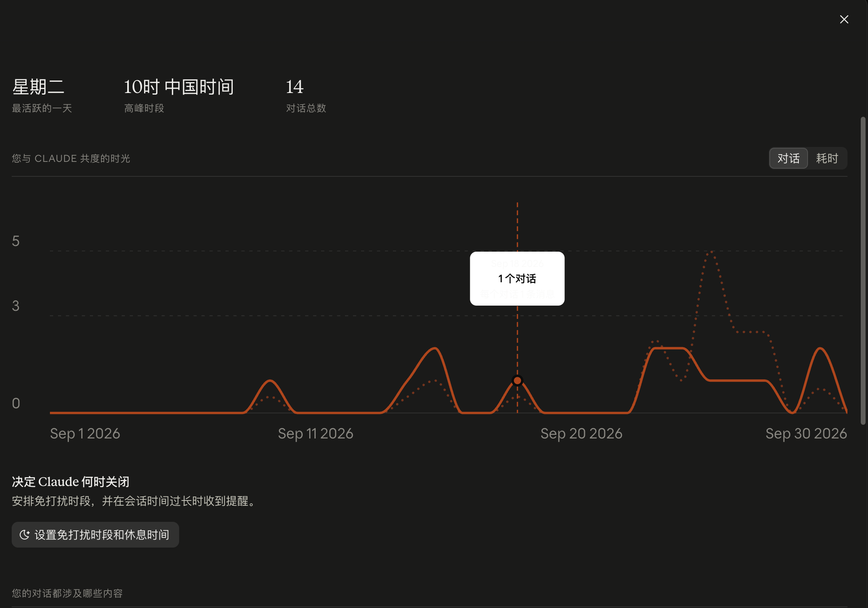
Task: Click the Sep 20 2026 axis label
Action: click(x=581, y=434)
